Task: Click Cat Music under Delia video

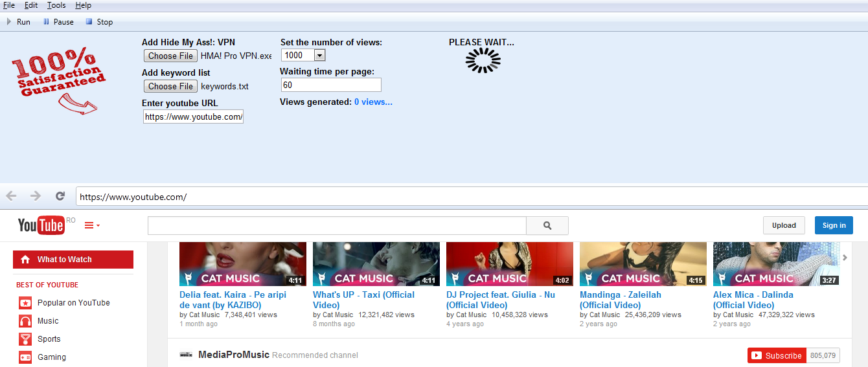Action: (204, 315)
